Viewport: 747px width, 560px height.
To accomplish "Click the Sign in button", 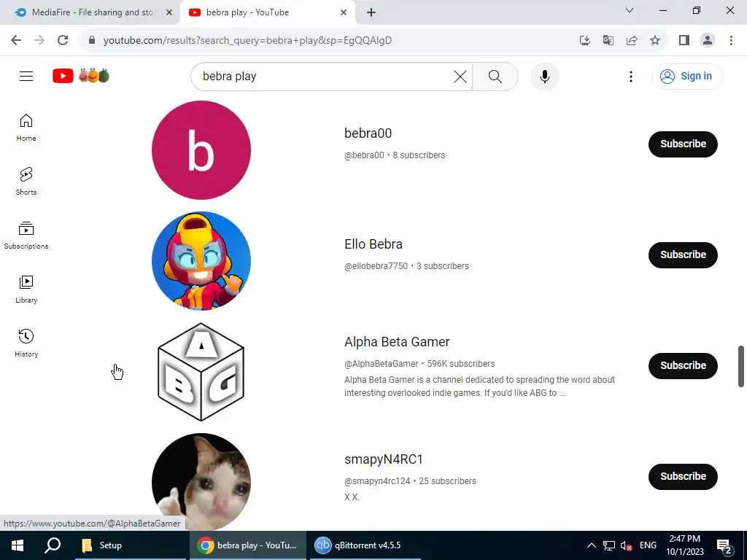I will pyautogui.click(x=687, y=76).
